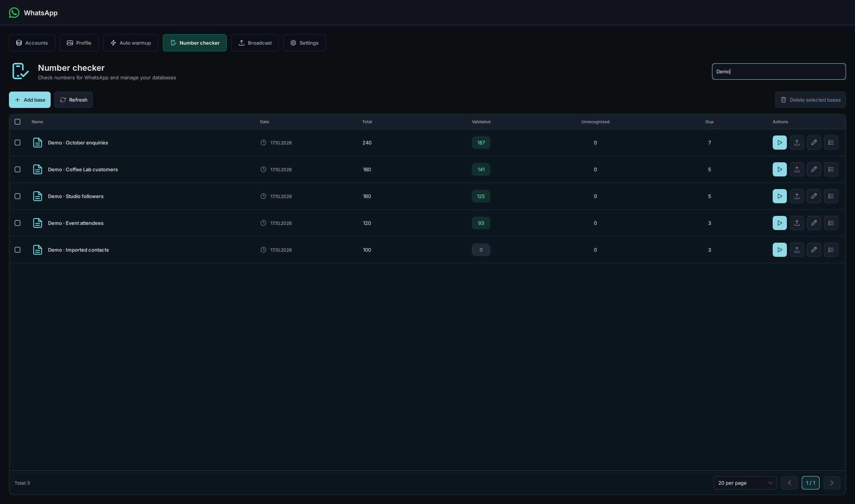Focus the search field containing Demo
Screen dimensions: 855x504
coord(779,71)
